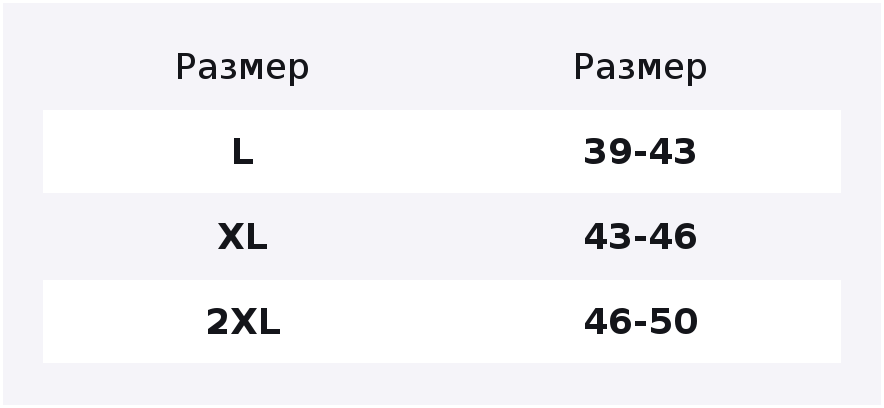The image size is (884, 408).
Task: Select the 39-43 size range cell
Action: [x=640, y=152]
